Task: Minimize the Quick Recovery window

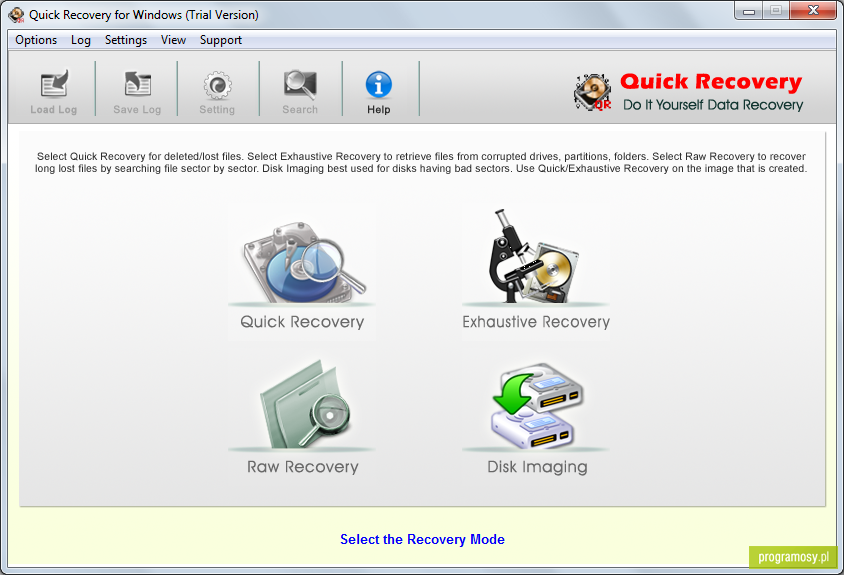Action: point(749,11)
